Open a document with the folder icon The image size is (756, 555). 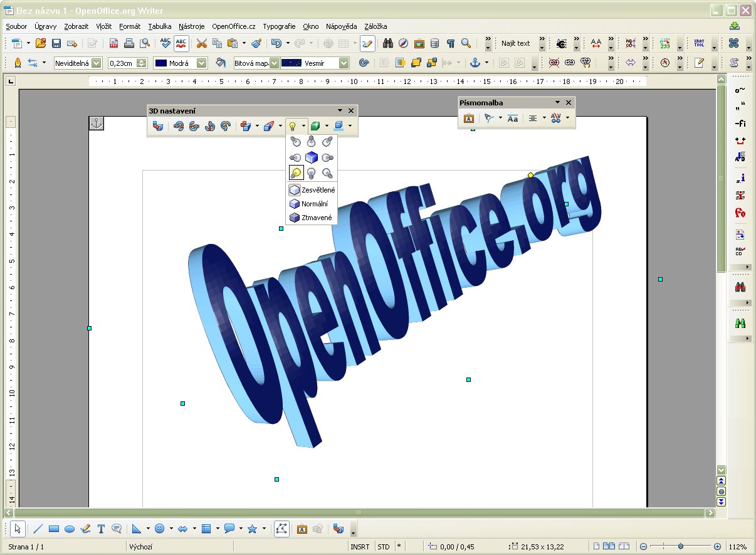[41, 43]
